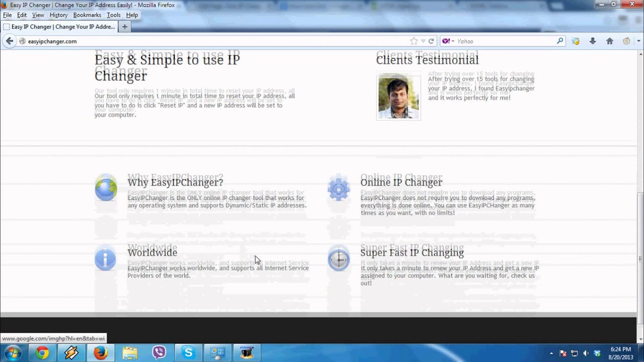The height and width of the screenshot is (362, 644).
Task: Open the Windows Start button
Action: 12,353
